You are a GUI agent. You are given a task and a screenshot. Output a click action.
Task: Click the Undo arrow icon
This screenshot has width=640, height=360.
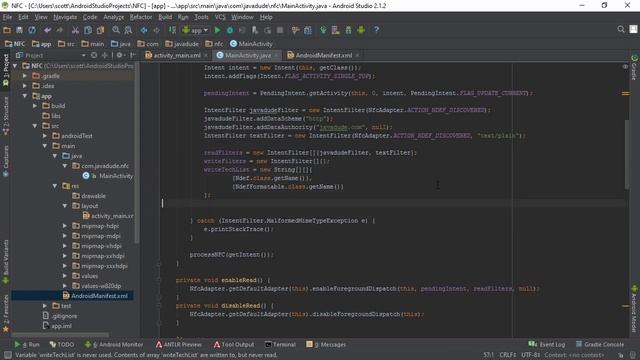pyautogui.click(x=47, y=30)
